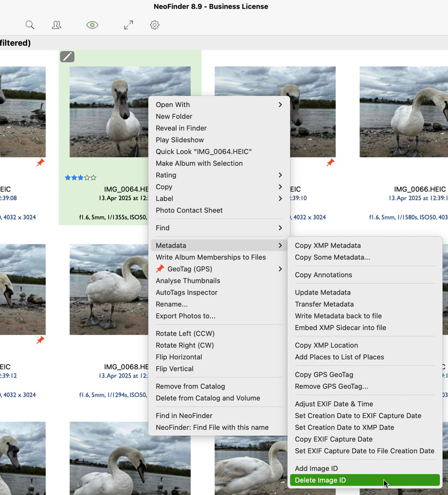The width and height of the screenshot is (448, 495).
Task: Click the fullscreen expand arrows icon
Action: tap(129, 25)
